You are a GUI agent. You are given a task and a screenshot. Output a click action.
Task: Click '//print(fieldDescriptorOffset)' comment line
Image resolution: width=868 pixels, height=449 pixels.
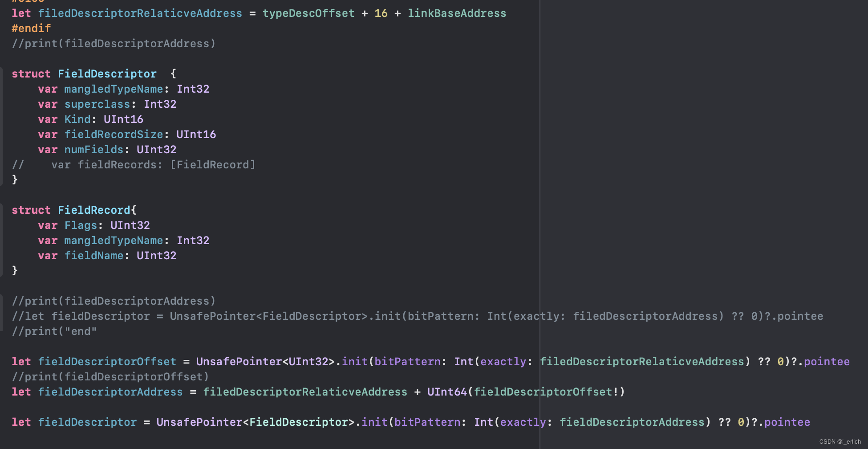[x=110, y=377]
